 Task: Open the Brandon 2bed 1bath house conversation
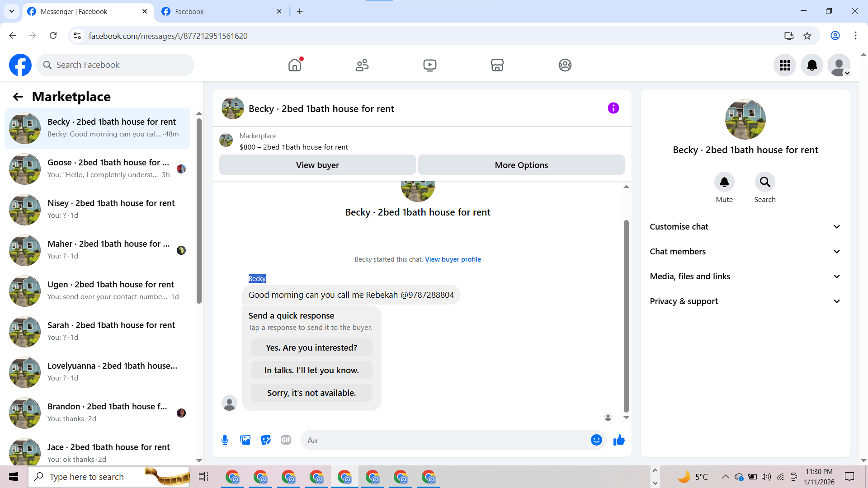97,413
